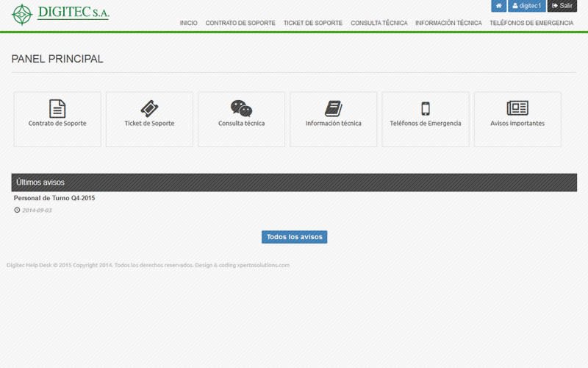Select TICKET DE SOPORTE in top menu
This screenshot has width=588, height=368.
pyautogui.click(x=312, y=24)
